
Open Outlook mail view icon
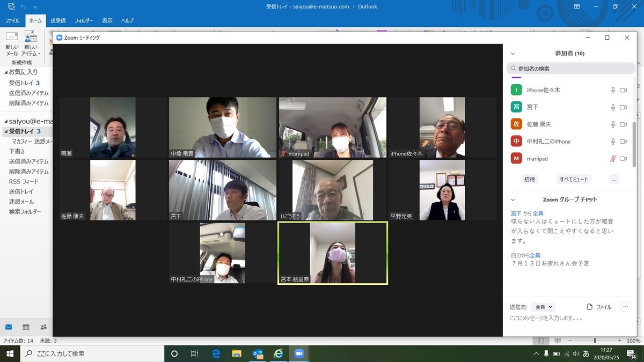[9, 327]
